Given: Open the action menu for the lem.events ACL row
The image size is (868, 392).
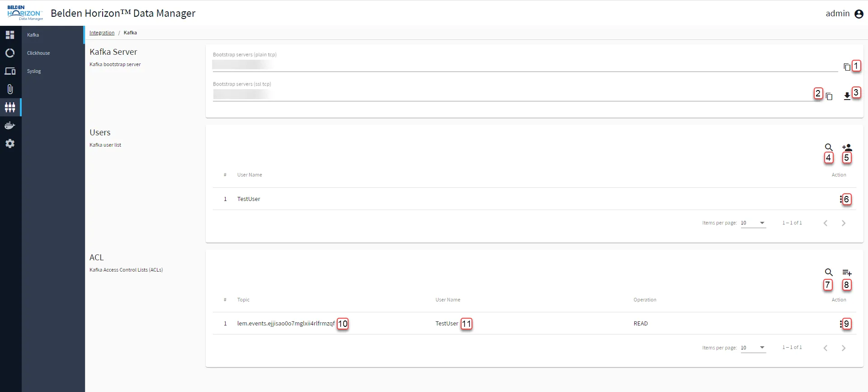Looking at the screenshot, I should pos(841,324).
